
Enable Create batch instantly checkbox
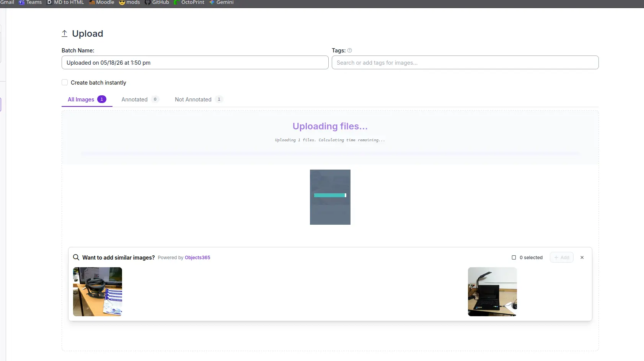pyautogui.click(x=65, y=82)
